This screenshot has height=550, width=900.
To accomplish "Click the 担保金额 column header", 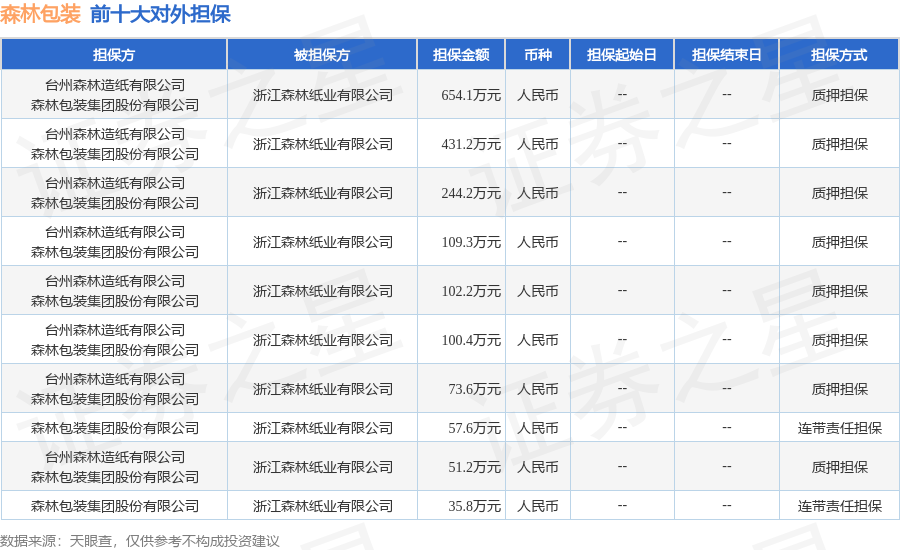I will click(x=461, y=55).
